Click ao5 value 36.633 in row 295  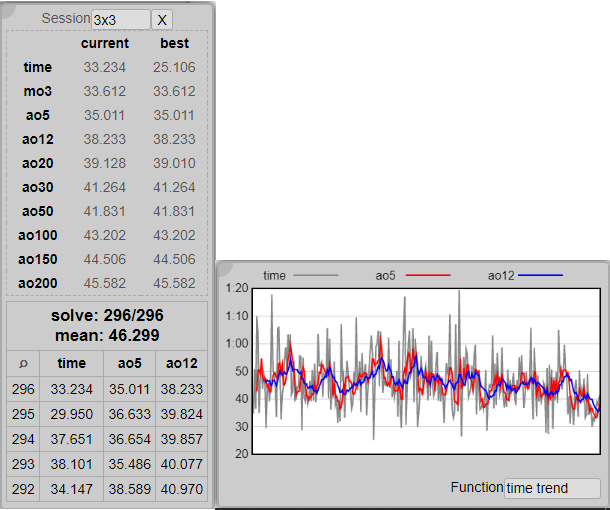(130, 414)
